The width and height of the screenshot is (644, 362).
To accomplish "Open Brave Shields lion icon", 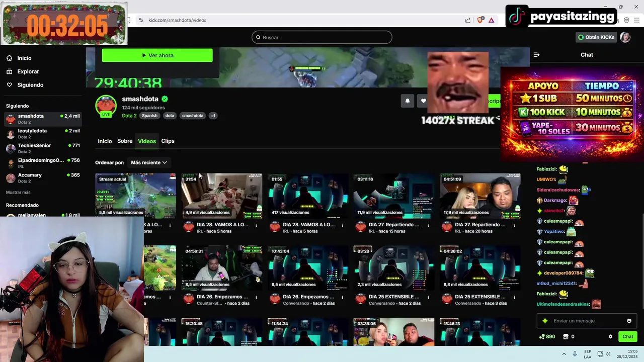I will (480, 20).
